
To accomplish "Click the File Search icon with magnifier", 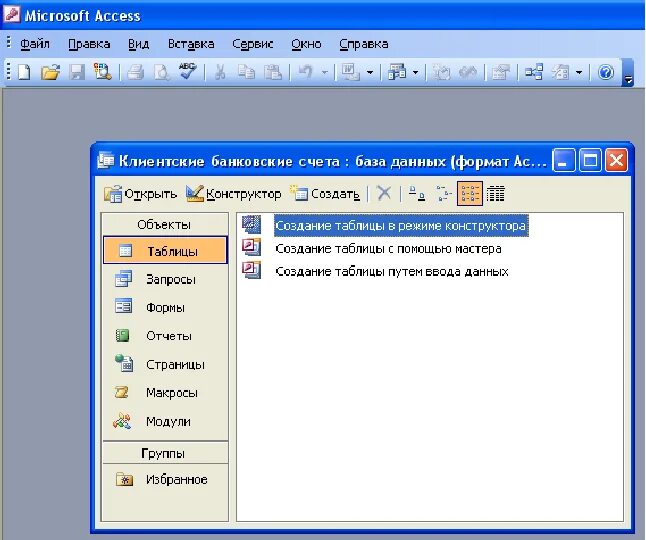I will [103, 72].
